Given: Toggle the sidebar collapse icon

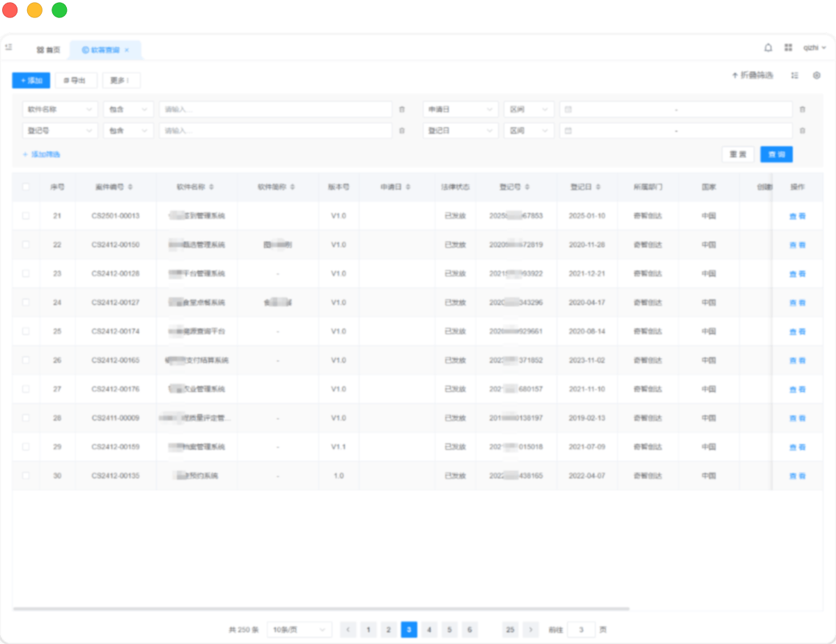Looking at the screenshot, I should 8,47.
